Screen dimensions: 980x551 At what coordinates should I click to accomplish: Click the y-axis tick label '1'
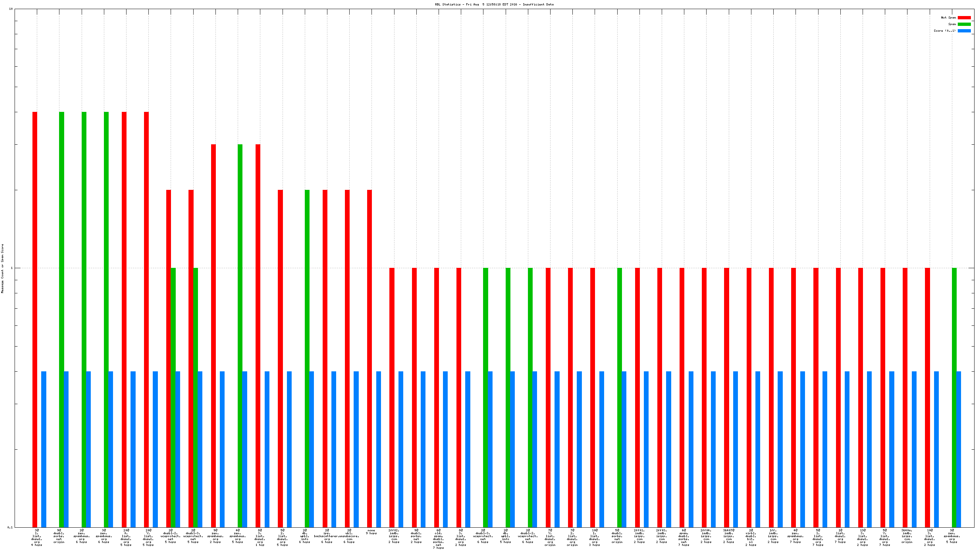click(11, 268)
